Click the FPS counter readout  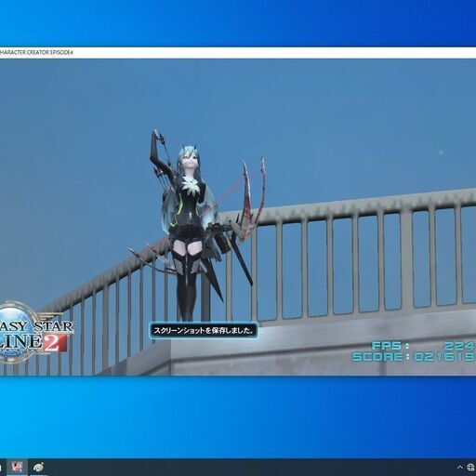(x=423, y=346)
